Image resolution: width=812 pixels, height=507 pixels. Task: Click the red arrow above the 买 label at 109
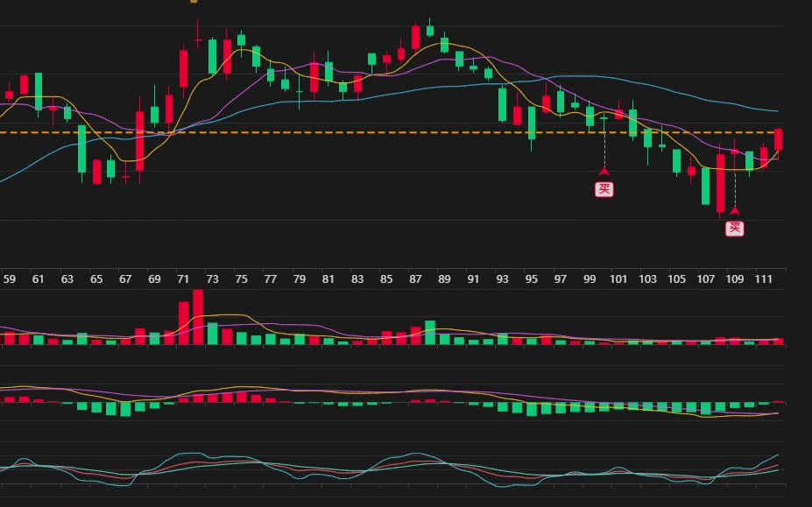[x=735, y=210]
